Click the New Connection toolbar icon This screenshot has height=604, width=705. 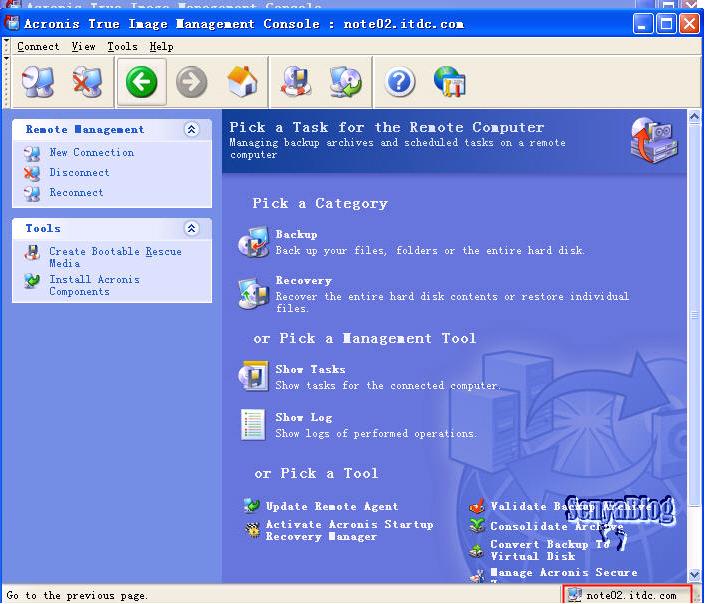pyautogui.click(x=38, y=82)
